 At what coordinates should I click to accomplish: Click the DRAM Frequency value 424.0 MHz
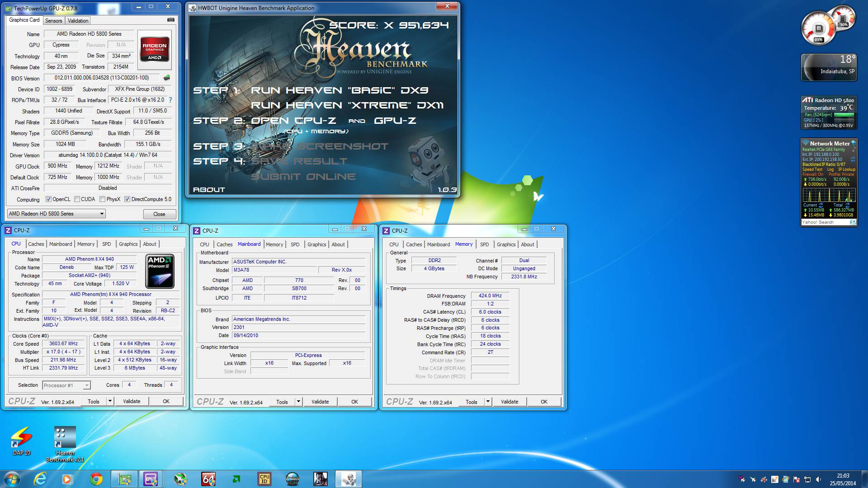[490, 296]
